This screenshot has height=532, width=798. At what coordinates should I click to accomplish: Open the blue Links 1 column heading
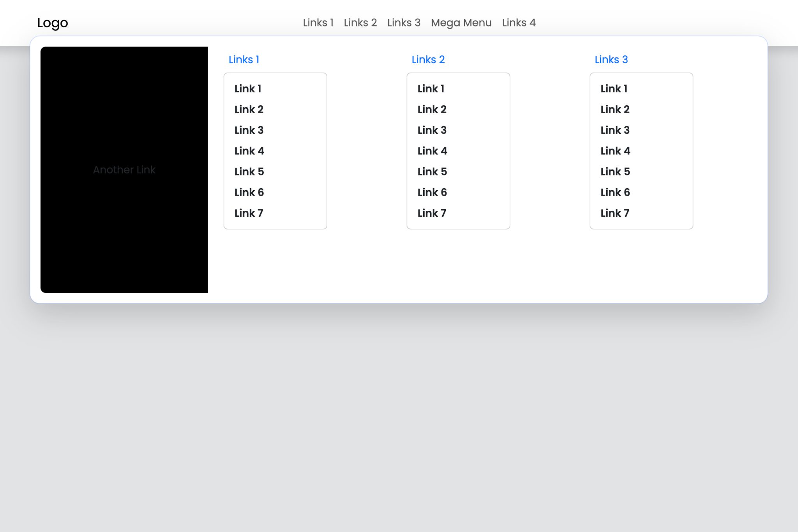click(244, 59)
